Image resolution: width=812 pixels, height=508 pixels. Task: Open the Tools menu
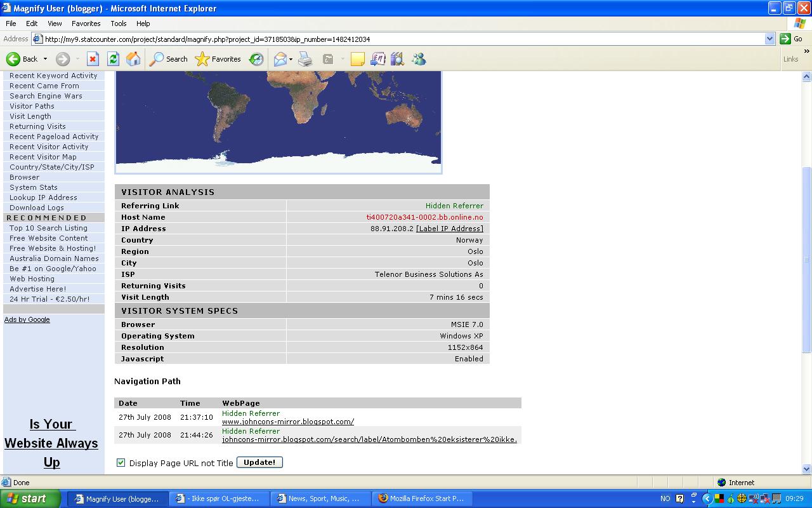(119, 23)
